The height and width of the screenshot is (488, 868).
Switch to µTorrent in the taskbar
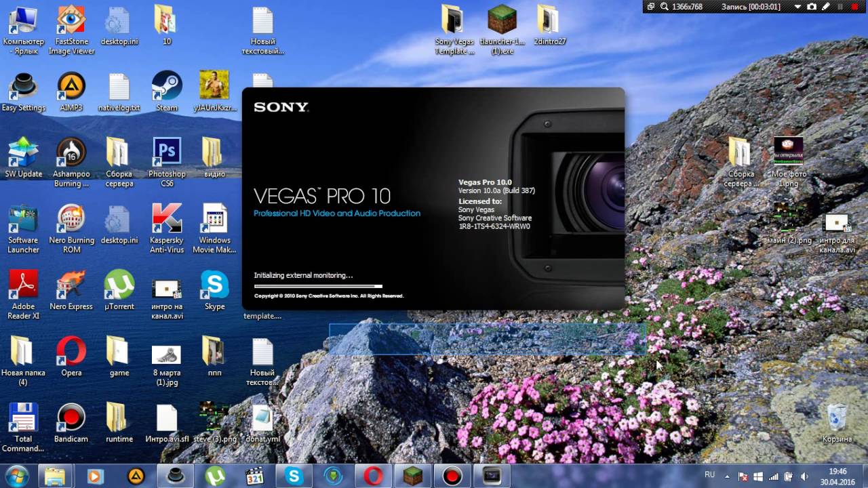pos(215,476)
